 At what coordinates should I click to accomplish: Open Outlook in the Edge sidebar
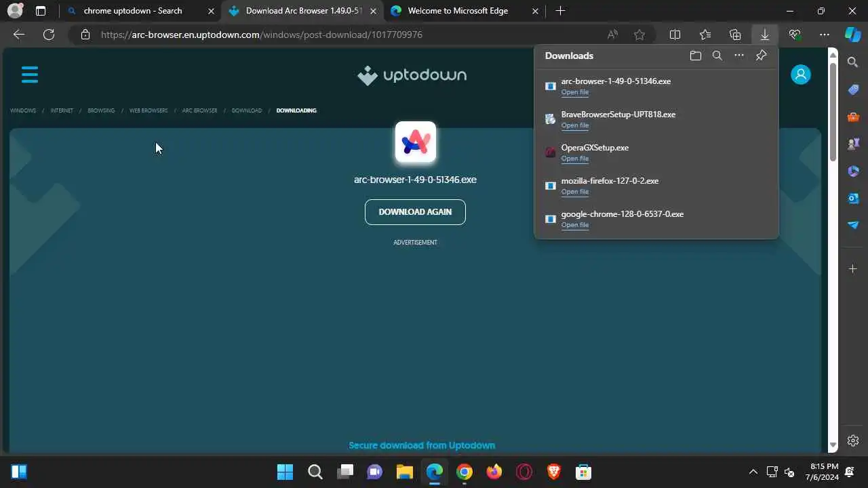[853, 198]
